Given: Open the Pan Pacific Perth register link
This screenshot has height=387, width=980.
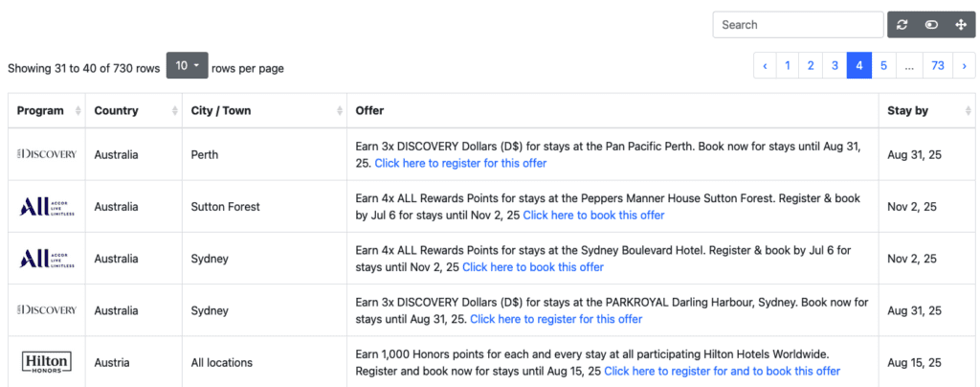Looking at the screenshot, I should [460, 164].
